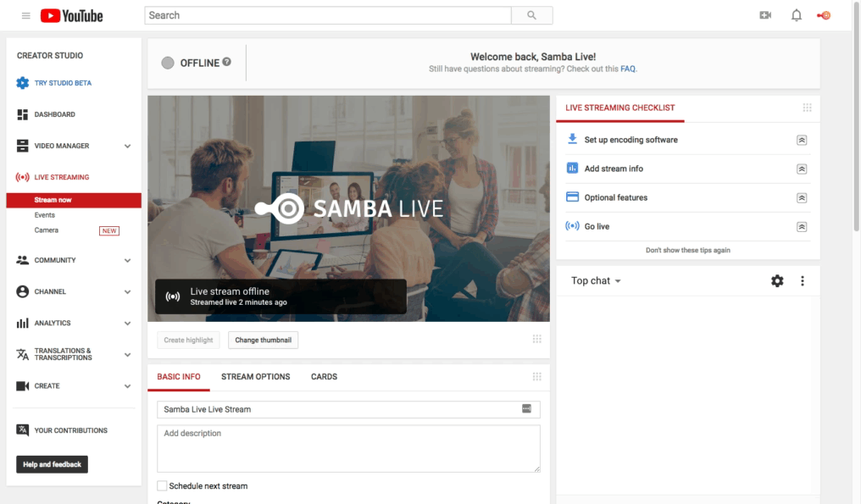Click Don't show these tips again
This screenshot has width=861, height=504.
[687, 250]
